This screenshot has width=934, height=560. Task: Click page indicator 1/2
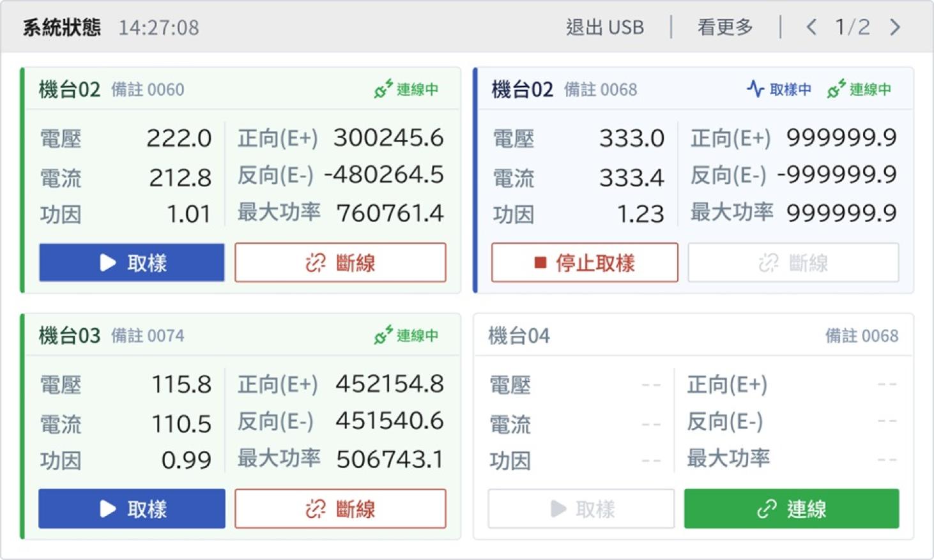[852, 27]
